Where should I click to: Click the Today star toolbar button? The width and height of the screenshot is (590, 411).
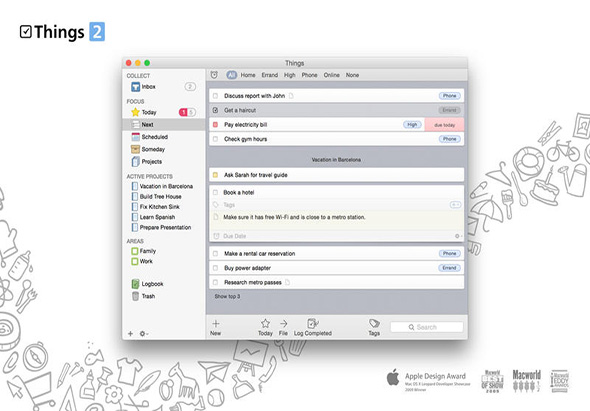[x=265, y=323]
